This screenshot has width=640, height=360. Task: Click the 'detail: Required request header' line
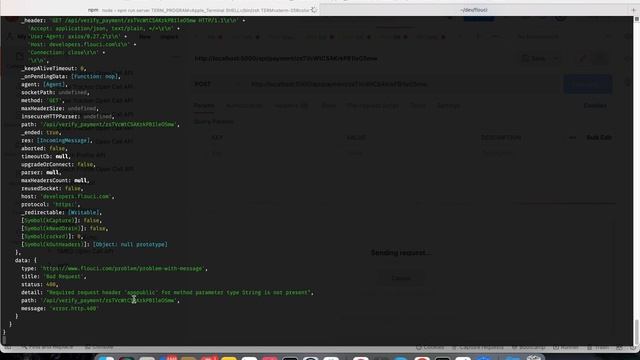pyautogui.click(x=167, y=292)
